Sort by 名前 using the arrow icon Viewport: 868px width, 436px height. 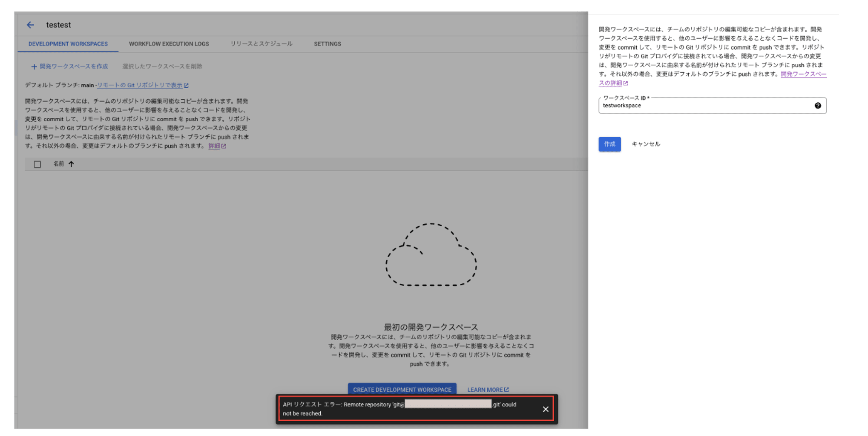coord(71,164)
